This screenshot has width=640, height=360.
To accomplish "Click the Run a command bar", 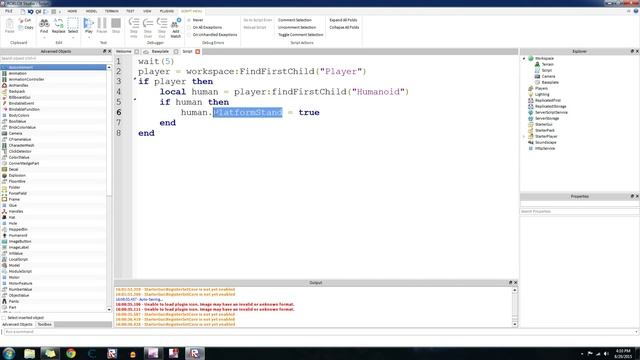I will 320,332.
